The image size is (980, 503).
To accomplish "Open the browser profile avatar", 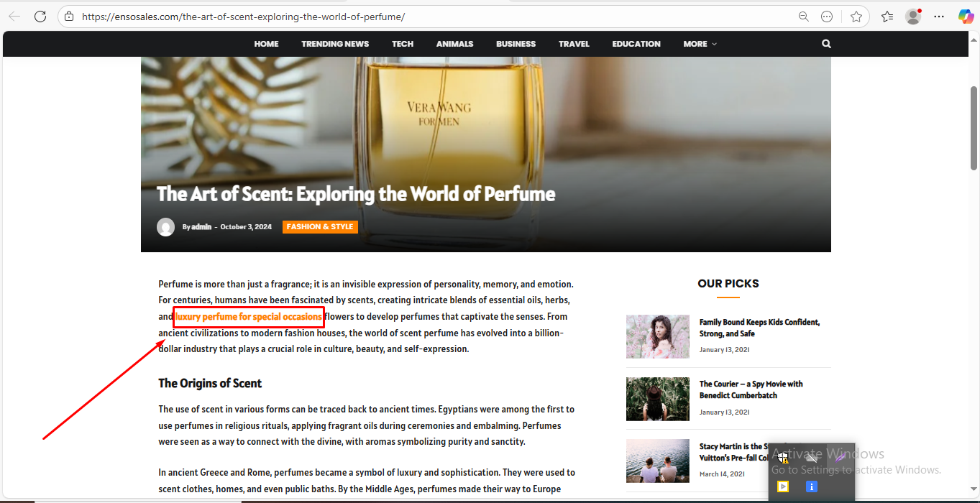I will tap(913, 16).
